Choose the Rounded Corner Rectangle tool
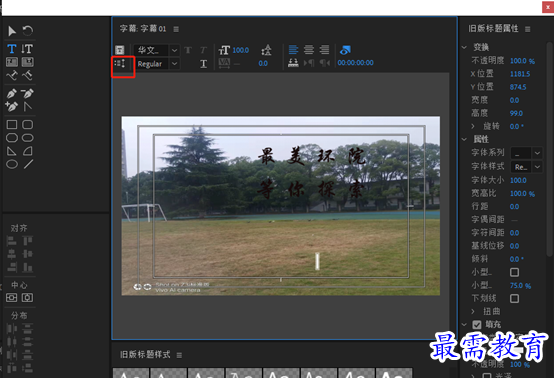The height and width of the screenshot is (378, 554). pyautogui.click(x=28, y=124)
